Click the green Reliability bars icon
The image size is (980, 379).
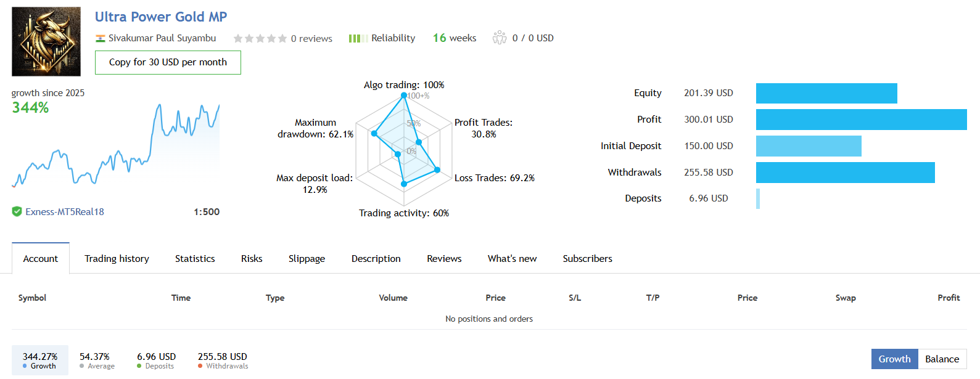tap(358, 38)
